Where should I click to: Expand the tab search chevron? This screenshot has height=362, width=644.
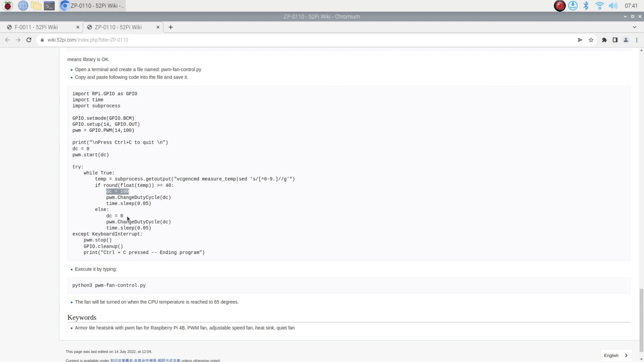[x=634, y=27]
